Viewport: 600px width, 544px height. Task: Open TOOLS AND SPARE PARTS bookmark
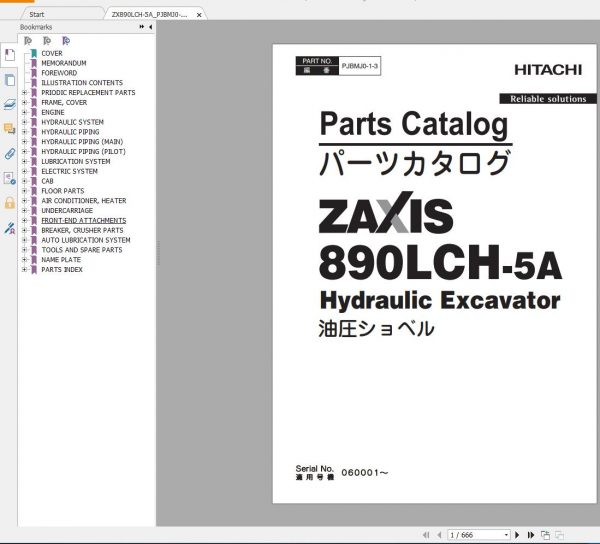(82, 250)
